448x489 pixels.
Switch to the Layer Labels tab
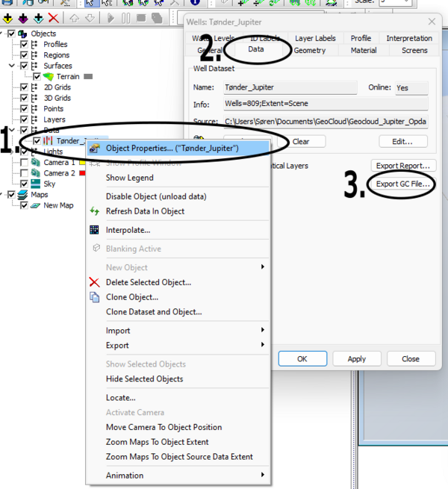pos(315,38)
